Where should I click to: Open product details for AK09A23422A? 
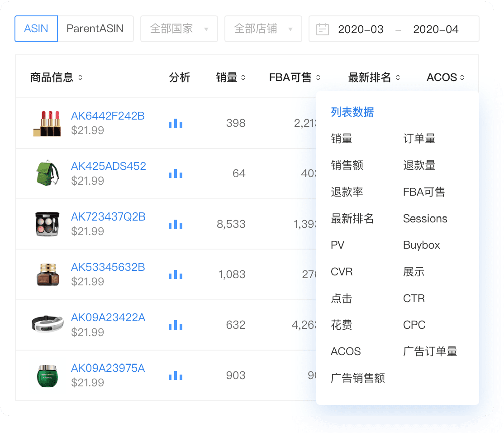click(x=108, y=318)
